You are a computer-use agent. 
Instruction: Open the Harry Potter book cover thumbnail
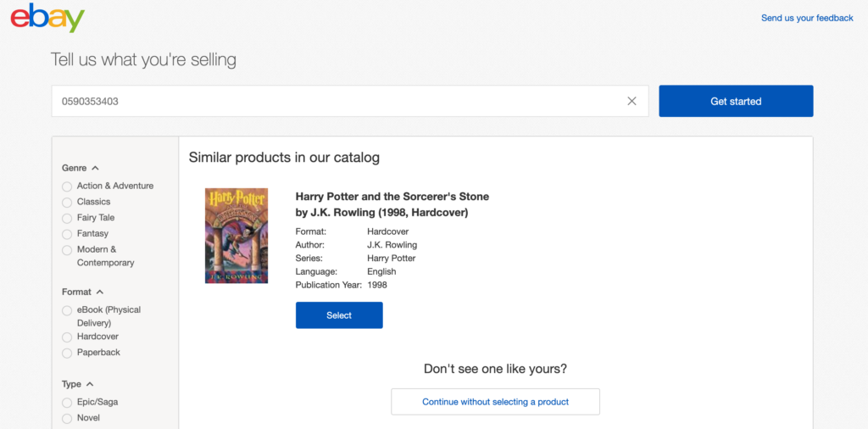click(x=236, y=236)
